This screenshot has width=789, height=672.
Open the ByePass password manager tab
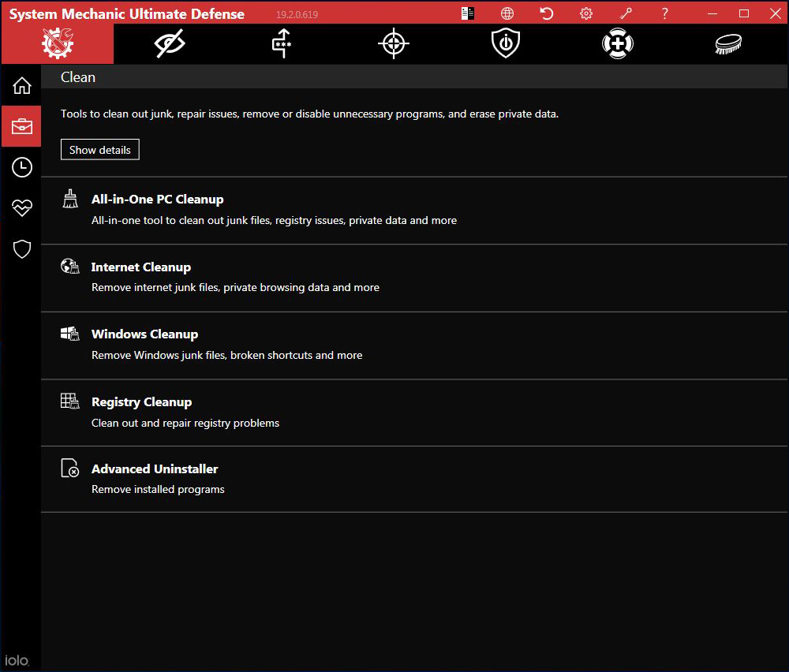(282, 43)
